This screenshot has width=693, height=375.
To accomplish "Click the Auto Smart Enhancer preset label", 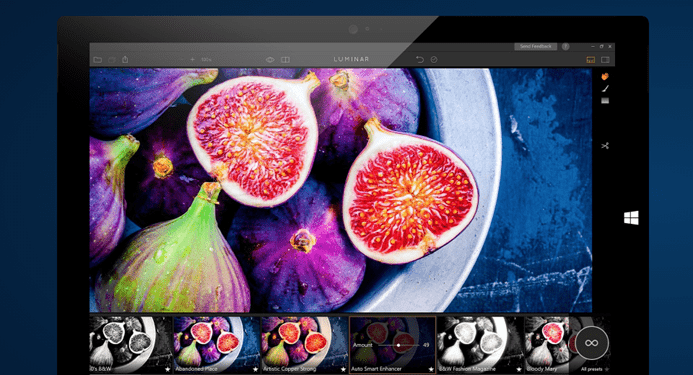I will click(x=377, y=369).
